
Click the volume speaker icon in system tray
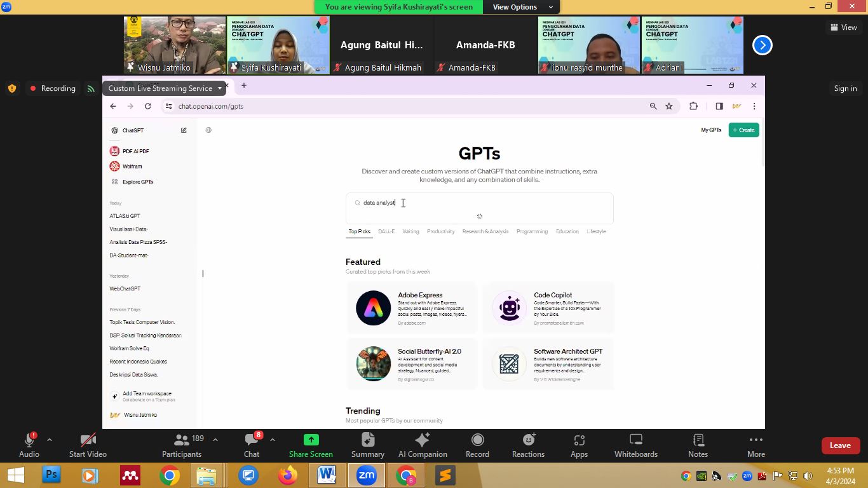coord(808,475)
